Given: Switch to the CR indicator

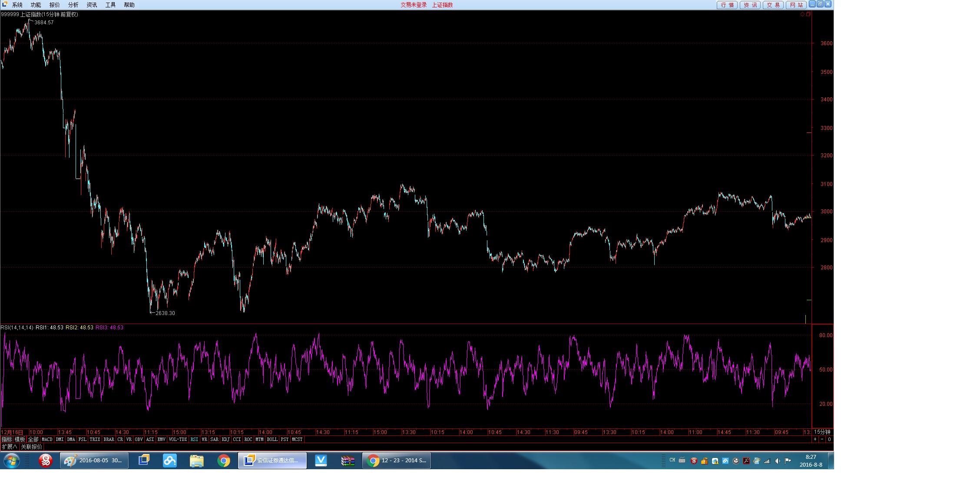Looking at the screenshot, I should point(120,440).
